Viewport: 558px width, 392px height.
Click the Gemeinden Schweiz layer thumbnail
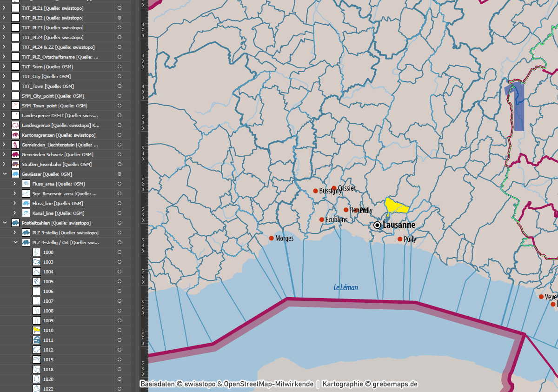15,154
